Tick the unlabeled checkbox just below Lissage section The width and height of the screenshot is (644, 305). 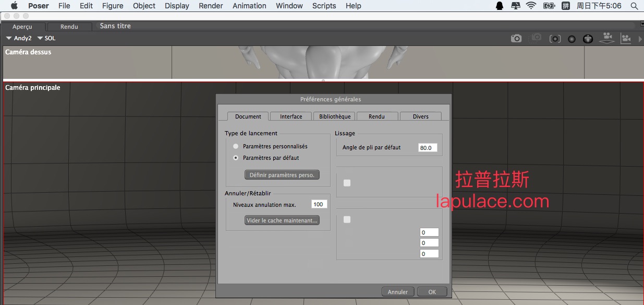click(347, 183)
